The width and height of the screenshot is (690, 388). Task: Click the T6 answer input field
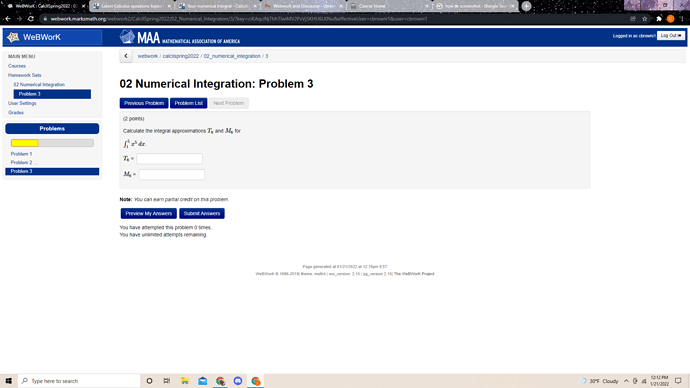(169, 159)
